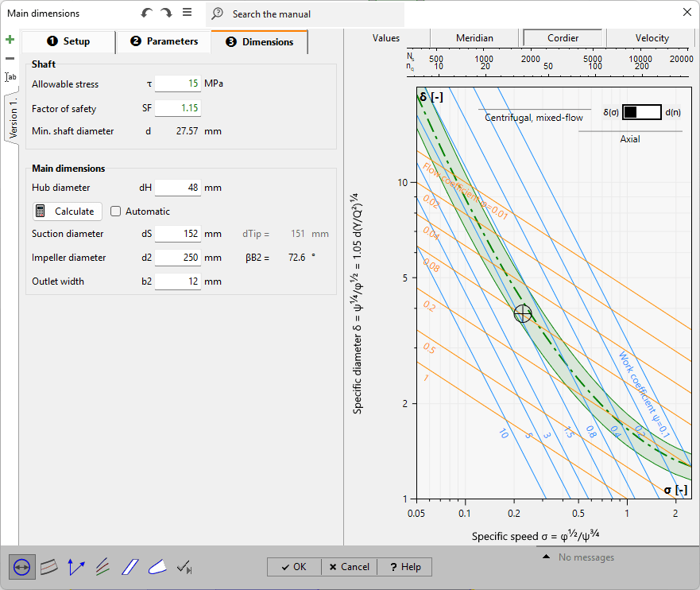
Task: Open the blade edges icon
Action: pyautogui.click(x=157, y=567)
